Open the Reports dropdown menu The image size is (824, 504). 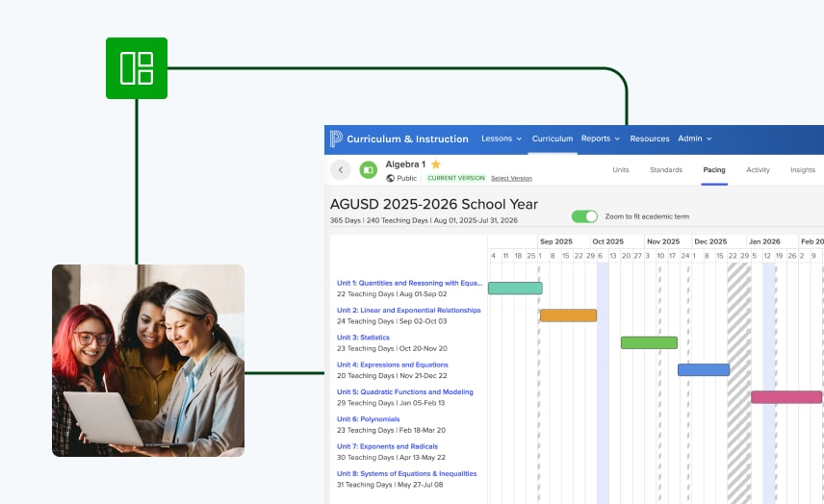tap(600, 139)
